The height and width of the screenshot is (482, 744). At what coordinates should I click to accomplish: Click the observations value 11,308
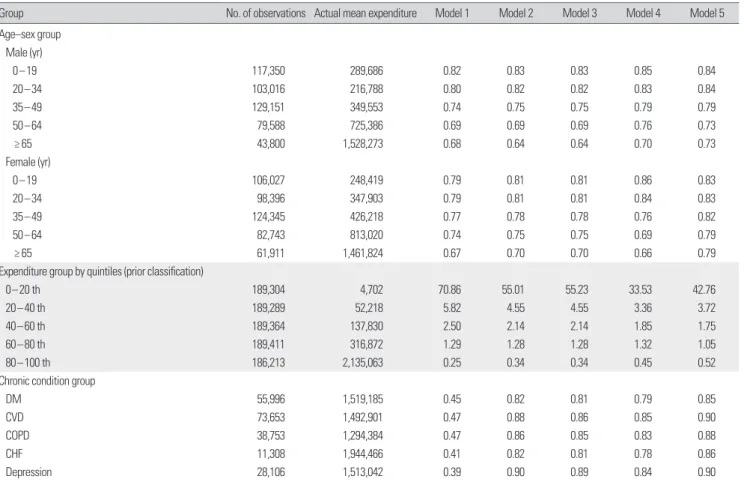click(x=271, y=454)
